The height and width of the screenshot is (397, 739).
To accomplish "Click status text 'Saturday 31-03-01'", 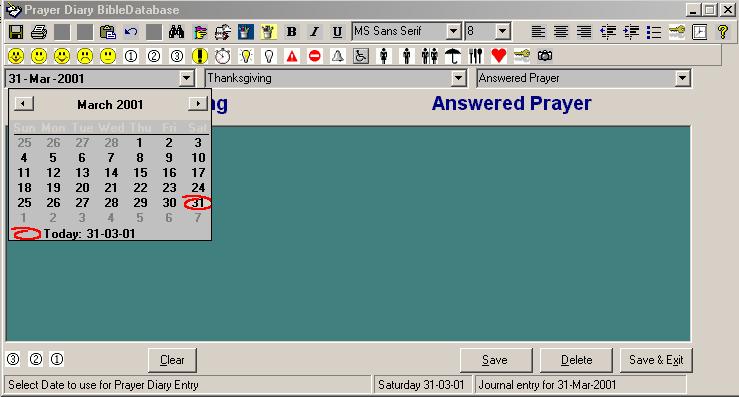I will pyautogui.click(x=421, y=385).
